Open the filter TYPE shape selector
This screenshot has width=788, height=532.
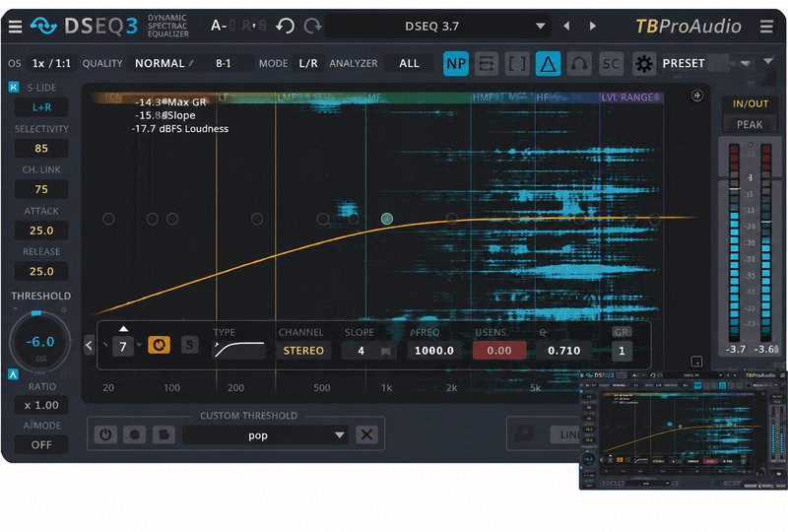[239, 350]
